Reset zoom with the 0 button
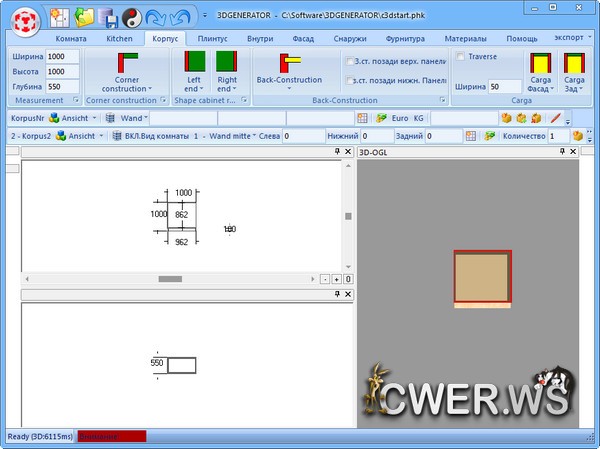 [348, 279]
